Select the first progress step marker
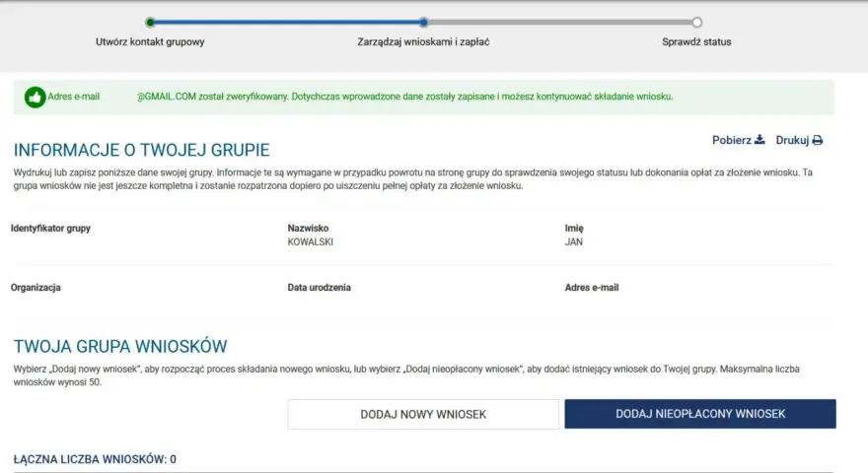Screen dimensions: 868x473 (150, 22)
